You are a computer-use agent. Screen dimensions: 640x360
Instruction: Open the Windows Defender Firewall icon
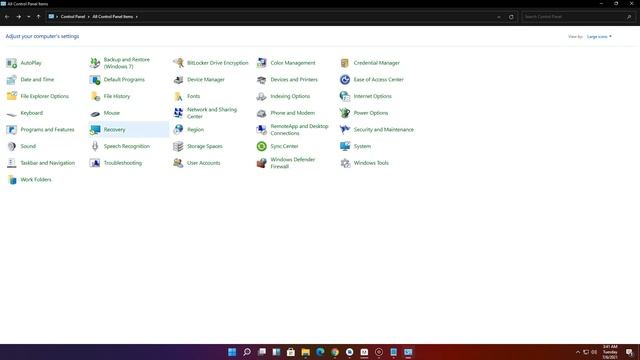click(262, 163)
